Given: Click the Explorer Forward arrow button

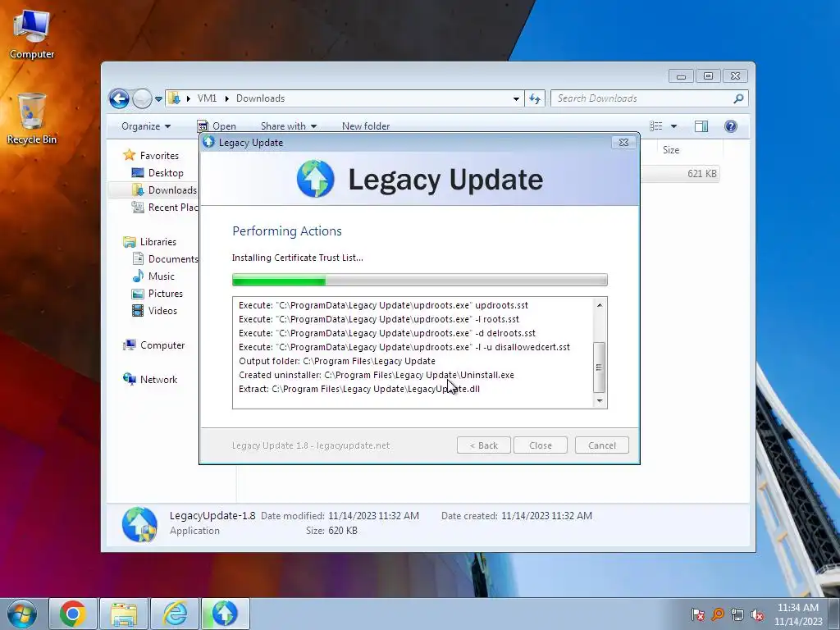Looking at the screenshot, I should click(142, 98).
